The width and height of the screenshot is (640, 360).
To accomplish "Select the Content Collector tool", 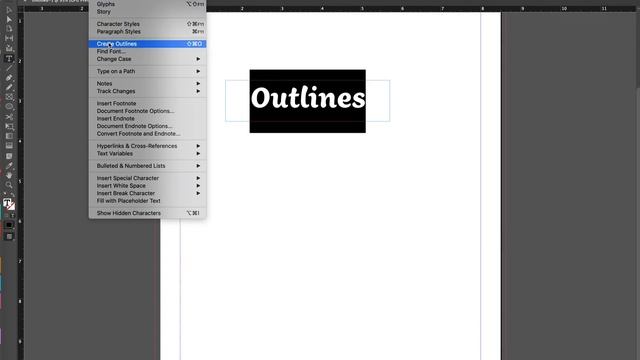I will point(9,48).
